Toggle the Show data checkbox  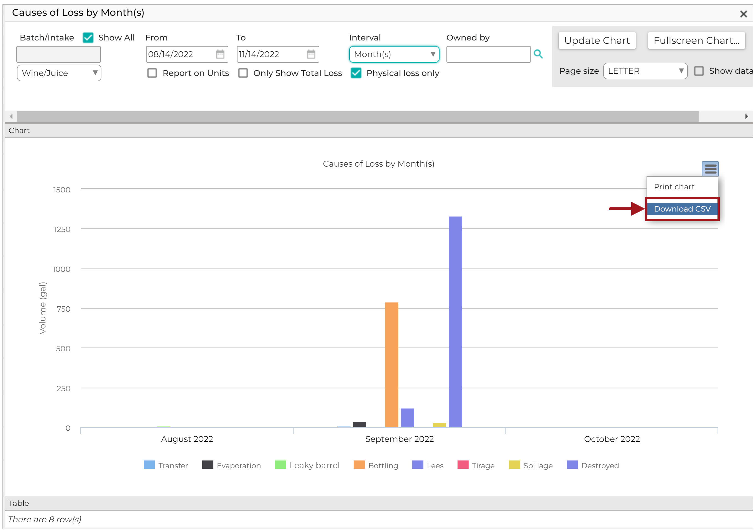pos(699,71)
